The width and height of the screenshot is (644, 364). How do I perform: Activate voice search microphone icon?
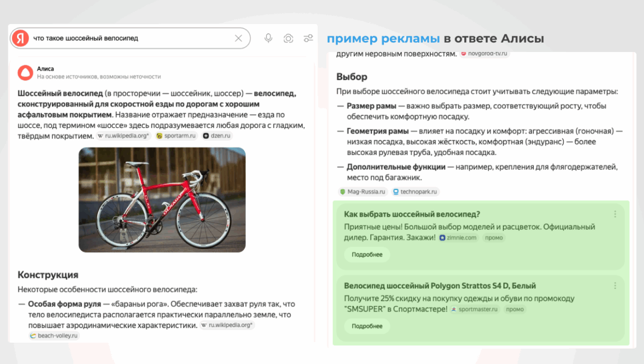pyautogui.click(x=268, y=38)
